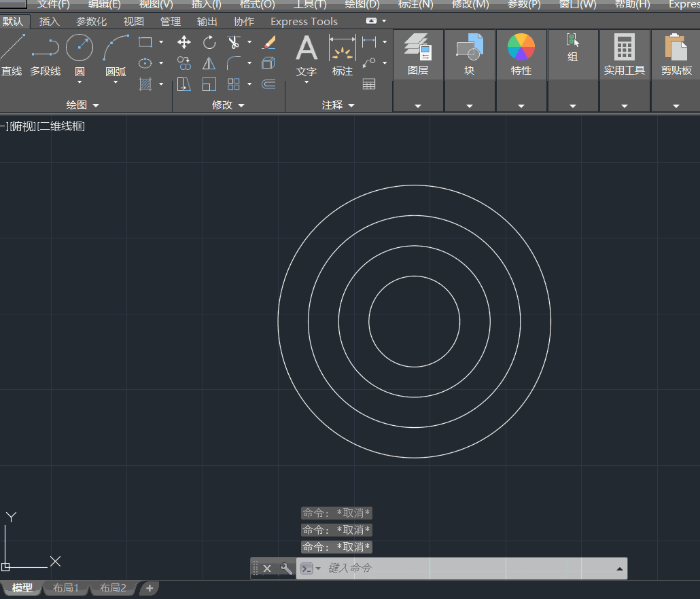The width and height of the screenshot is (700, 599).
Task: Open the Dimension (标注) tool
Action: [343, 54]
